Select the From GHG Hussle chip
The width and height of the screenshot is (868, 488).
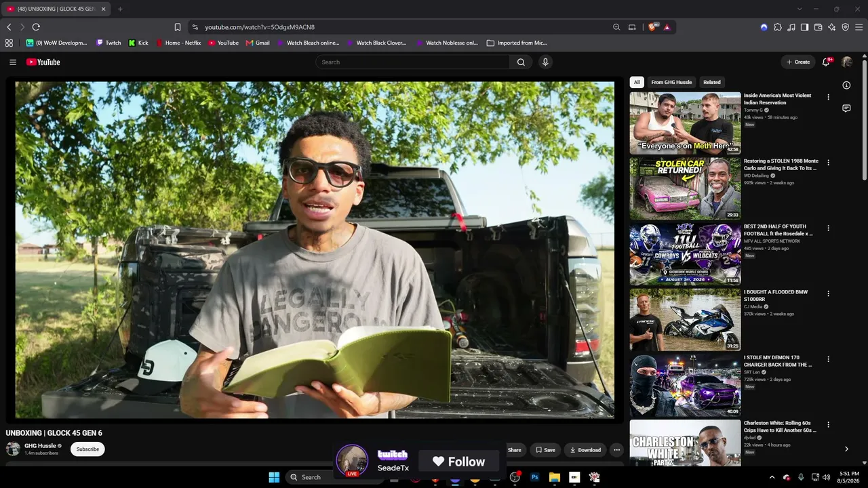pos(671,82)
